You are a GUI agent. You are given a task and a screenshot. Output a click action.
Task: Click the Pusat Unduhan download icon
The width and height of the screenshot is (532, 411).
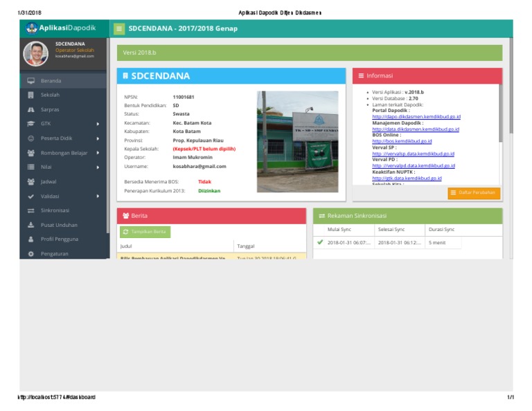tap(31, 225)
